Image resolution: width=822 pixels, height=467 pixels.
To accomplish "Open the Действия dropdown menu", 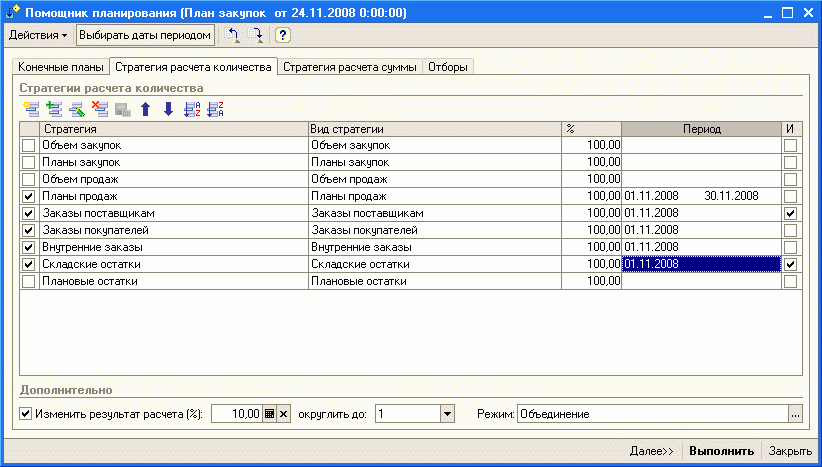I will click(38, 35).
